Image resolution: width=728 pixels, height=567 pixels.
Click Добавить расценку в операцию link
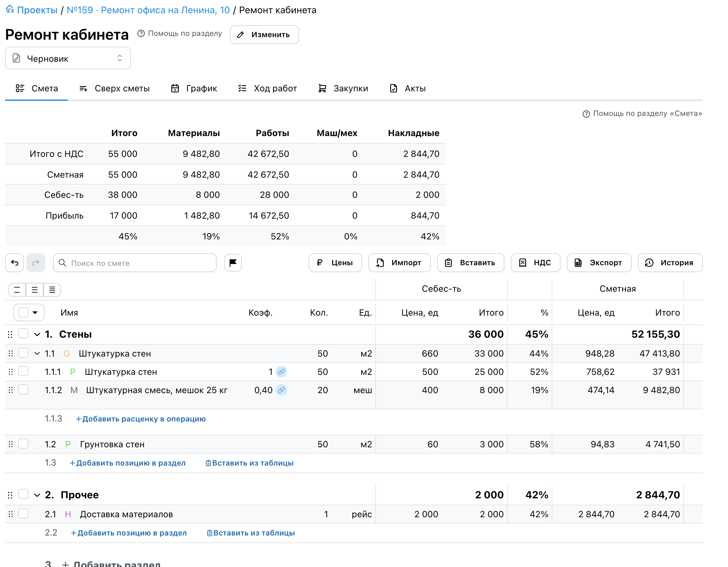click(141, 419)
